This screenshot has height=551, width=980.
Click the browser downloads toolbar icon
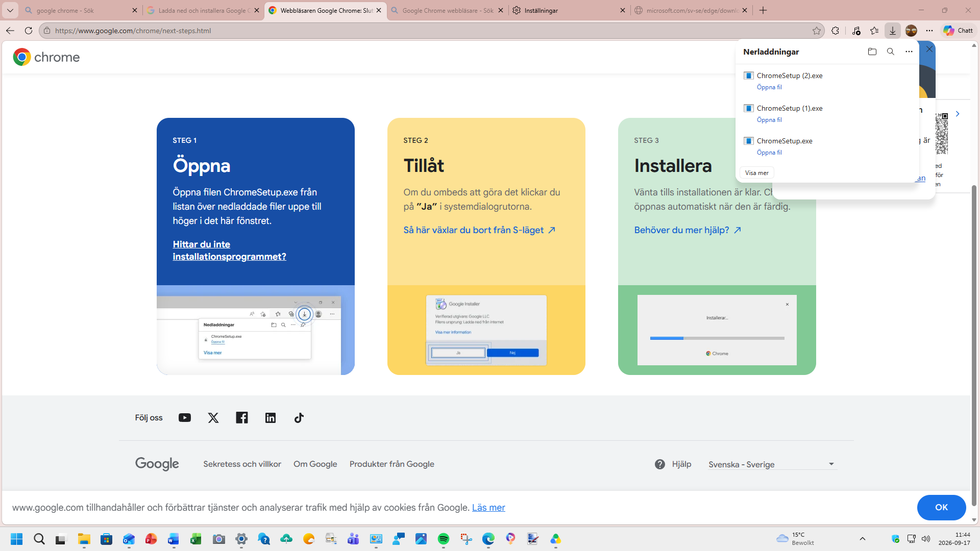coord(892,31)
